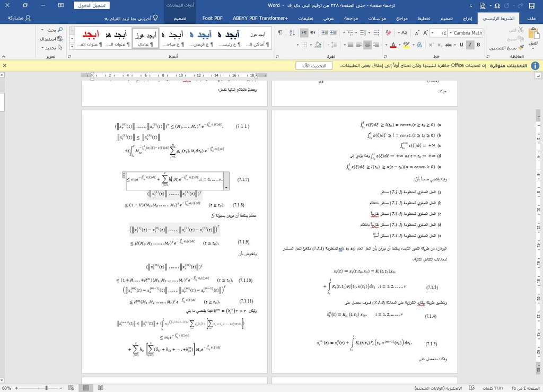Toggle Italic formatting
543x392 pixels.
pyautogui.click(x=470, y=45)
